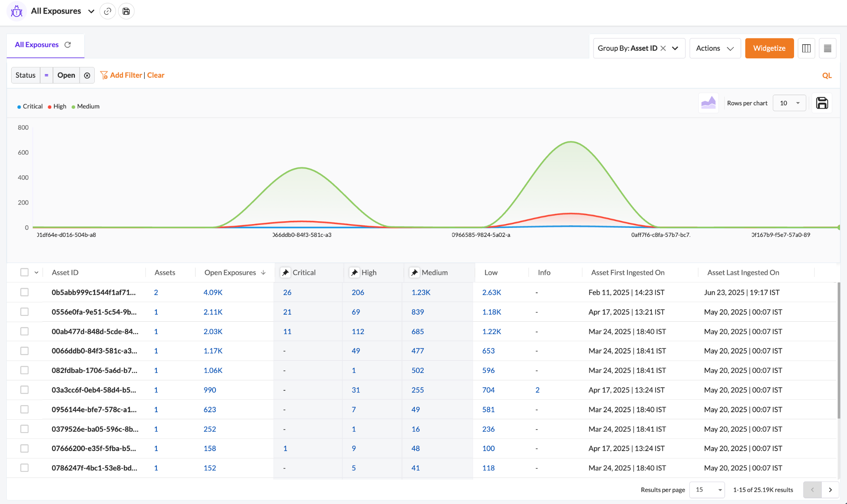Toggle the area chart view icon

708,103
